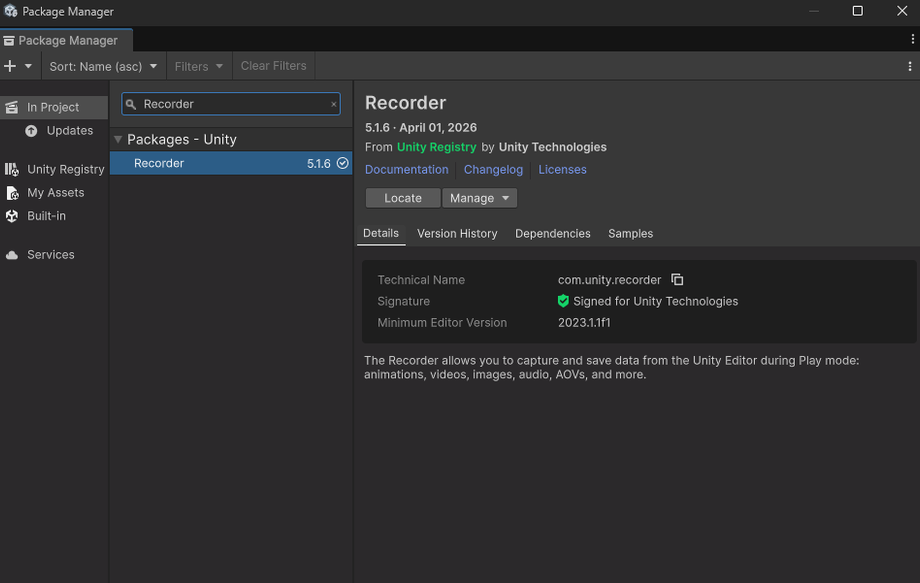920x583 pixels.
Task: Switch to the Dependencies tab
Action: tap(553, 233)
